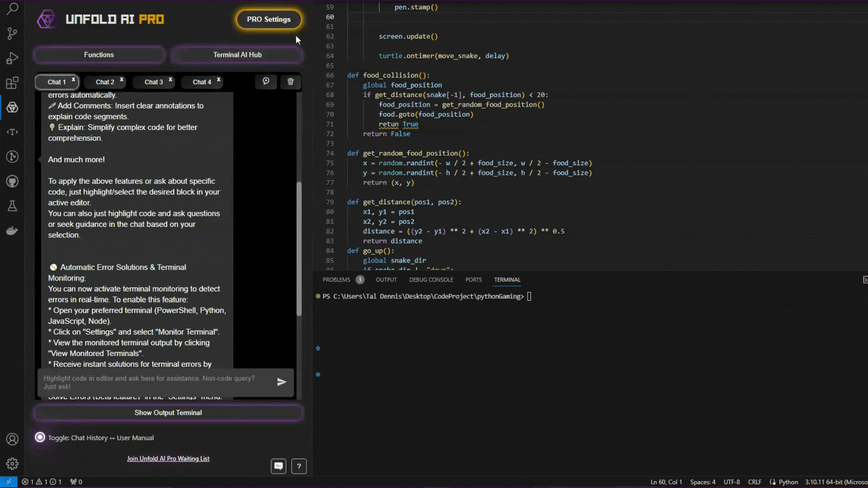Open the Extensions view
This screenshot has width=868, height=488.
[12, 83]
